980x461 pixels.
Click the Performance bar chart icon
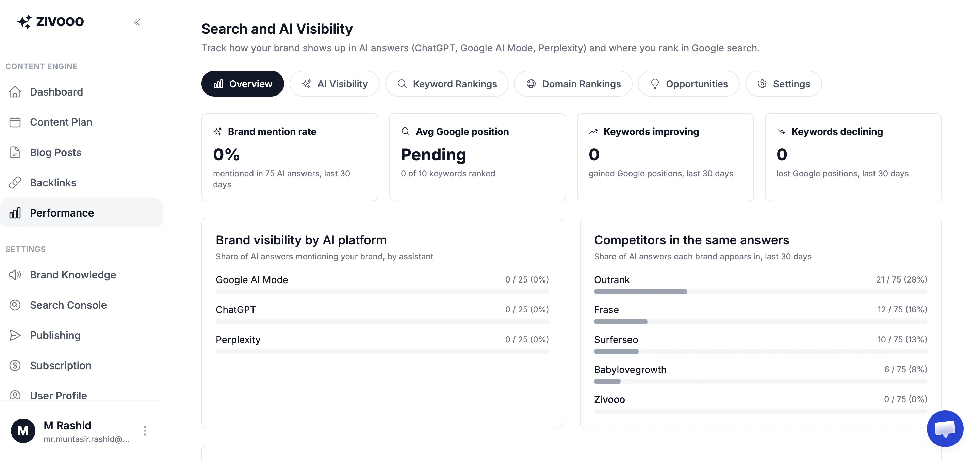pos(15,213)
